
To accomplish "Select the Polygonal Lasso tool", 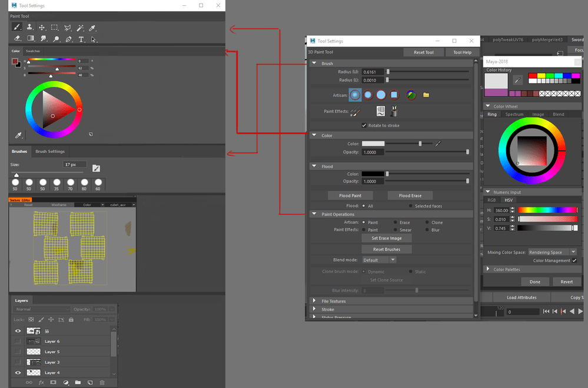I will [x=68, y=28].
